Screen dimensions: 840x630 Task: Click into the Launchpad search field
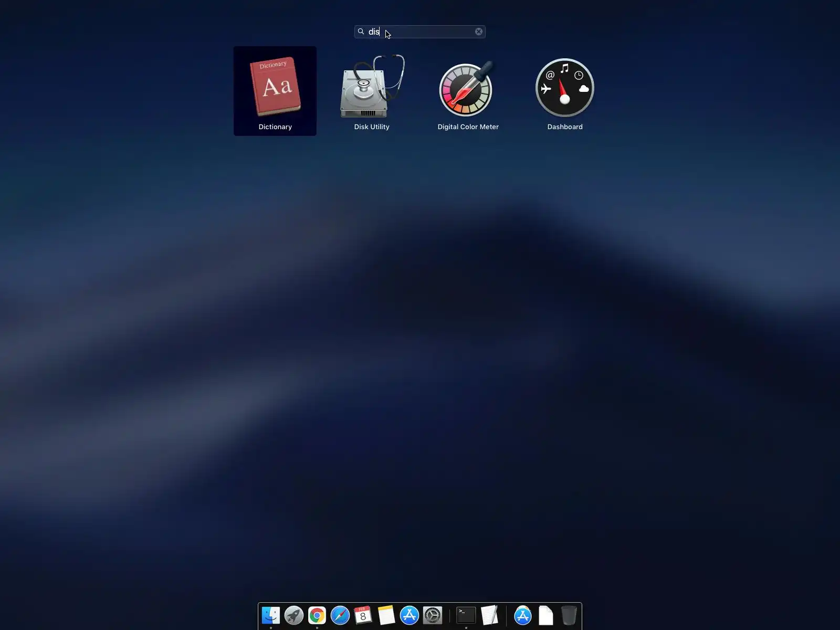(x=419, y=31)
